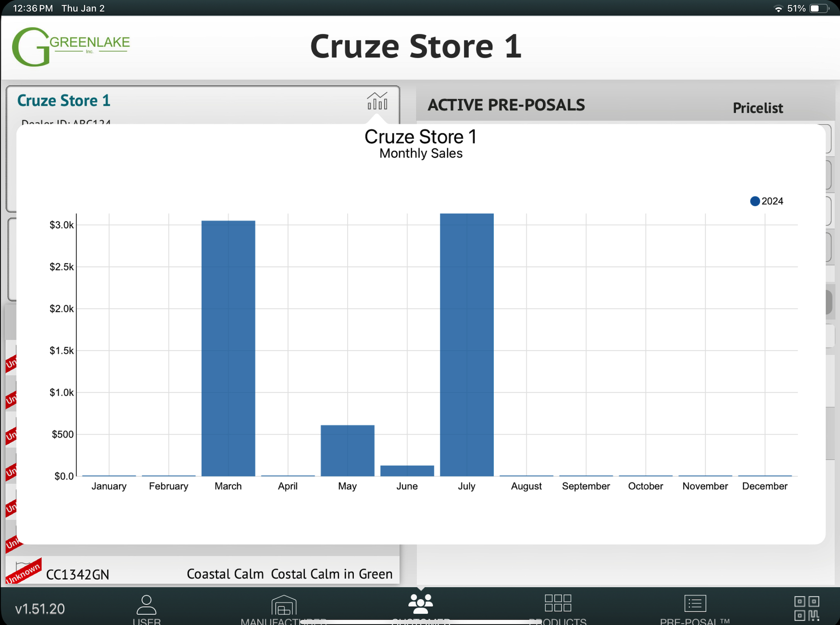
Task: Tap the QR code scanner icon
Action: pos(807,608)
